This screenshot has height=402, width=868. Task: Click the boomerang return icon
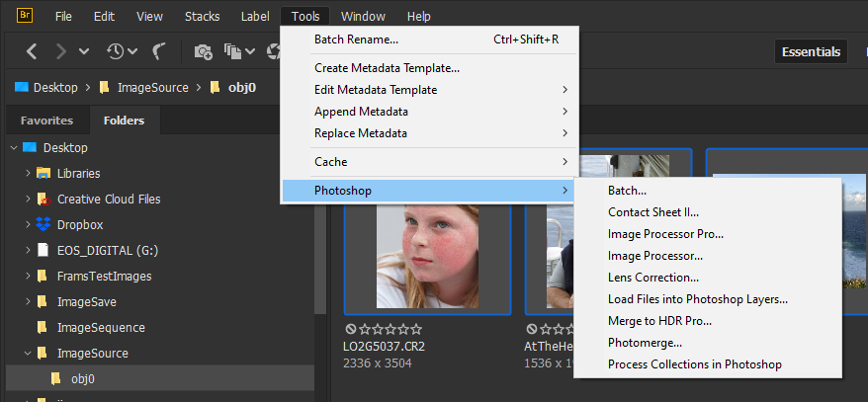pos(159,50)
